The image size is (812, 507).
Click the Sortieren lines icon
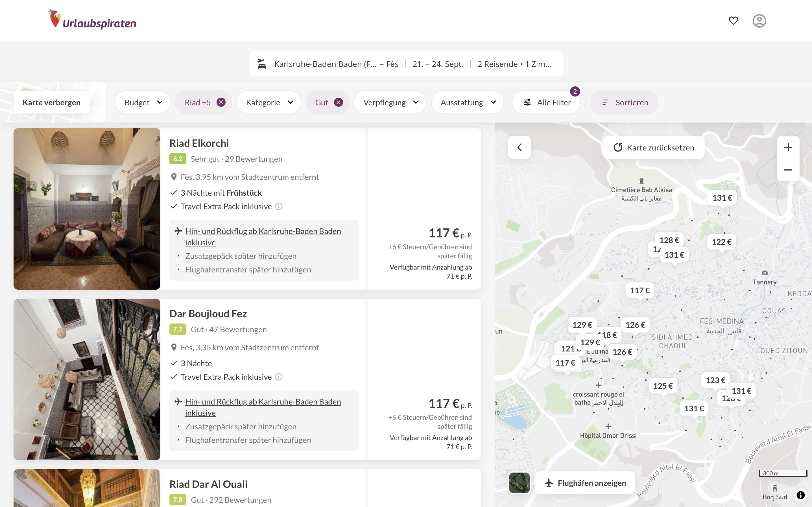605,102
